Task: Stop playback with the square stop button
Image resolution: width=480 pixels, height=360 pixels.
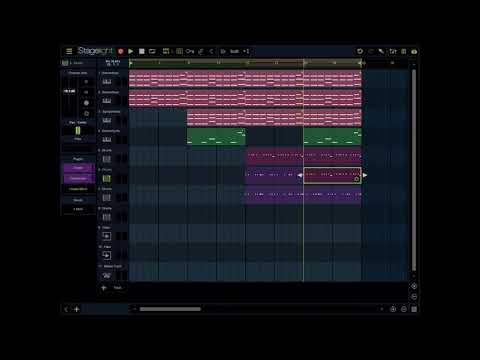Action: 142,51
